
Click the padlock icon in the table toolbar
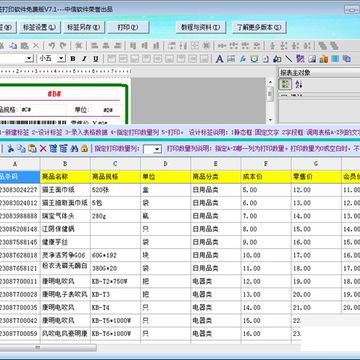pos(84,148)
